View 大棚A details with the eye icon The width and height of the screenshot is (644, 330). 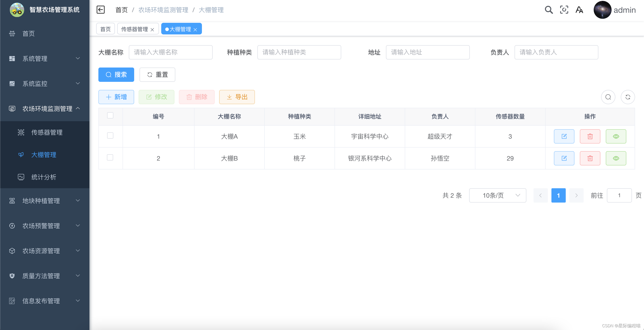pos(616,136)
